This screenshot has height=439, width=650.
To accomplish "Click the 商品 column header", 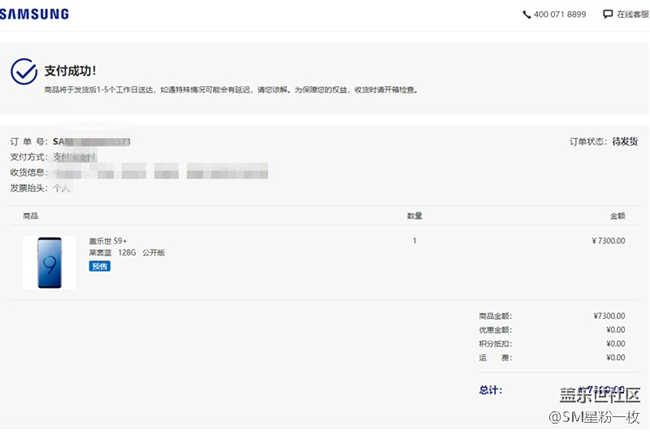I will 30,216.
